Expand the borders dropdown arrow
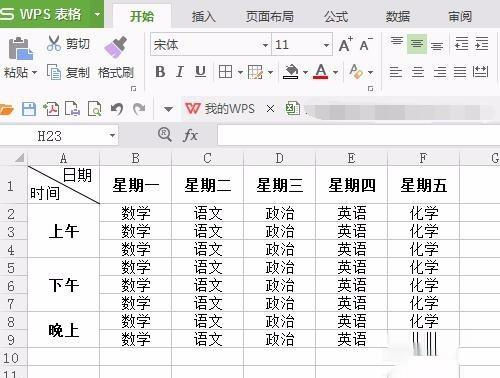The height and width of the screenshot is (378, 500). (x=240, y=72)
